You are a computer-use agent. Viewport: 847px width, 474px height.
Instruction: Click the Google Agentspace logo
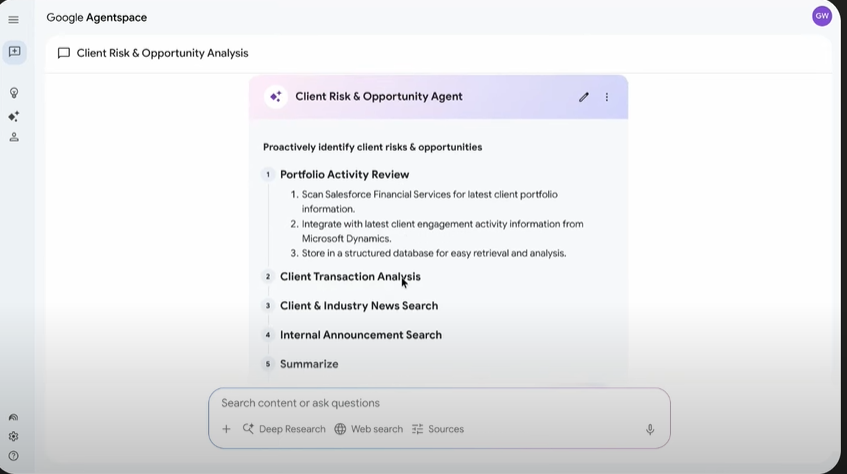[97, 17]
